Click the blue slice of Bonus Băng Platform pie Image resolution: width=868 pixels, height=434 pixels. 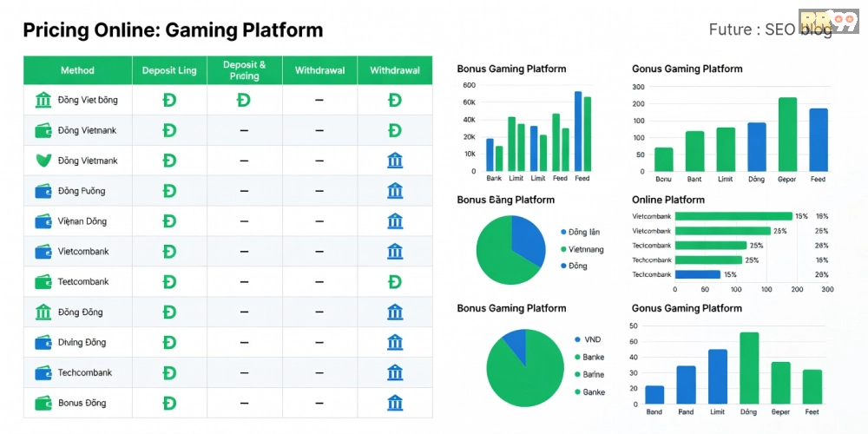coord(528,236)
